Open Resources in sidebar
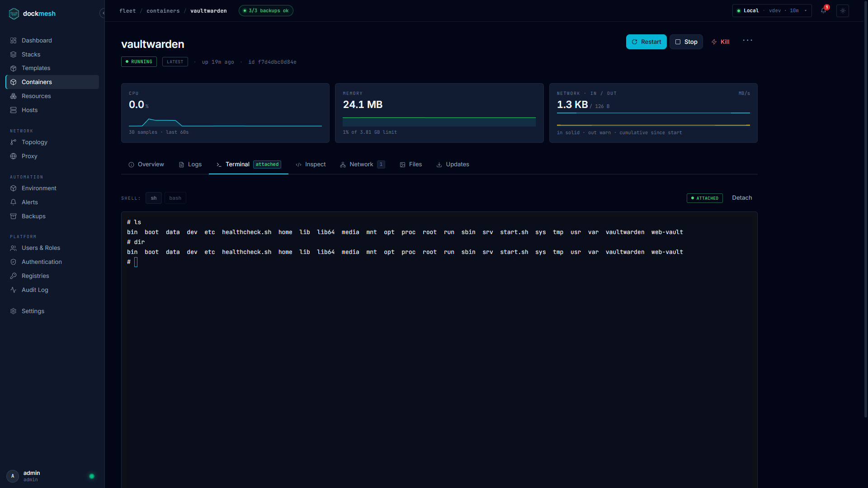The image size is (868, 488). 52,96
